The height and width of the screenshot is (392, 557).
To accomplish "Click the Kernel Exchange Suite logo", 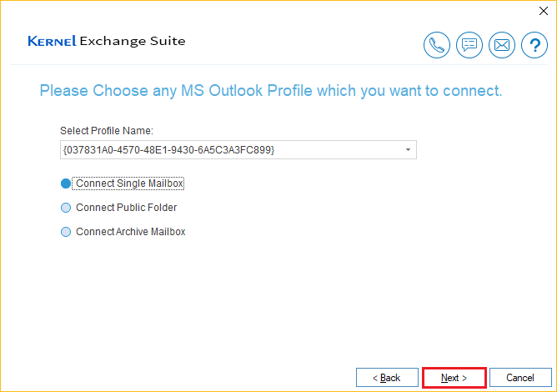I will (x=107, y=41).
